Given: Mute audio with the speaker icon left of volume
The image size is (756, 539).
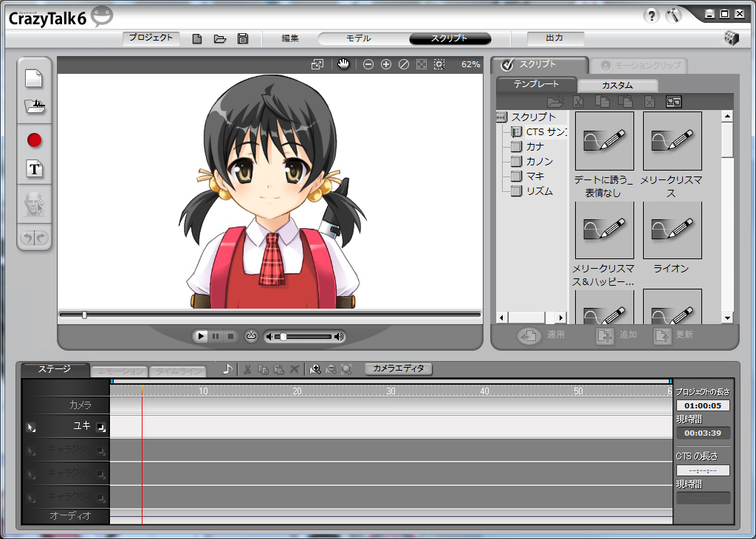Looking at the screenshot, I should [x=269, y=337].
